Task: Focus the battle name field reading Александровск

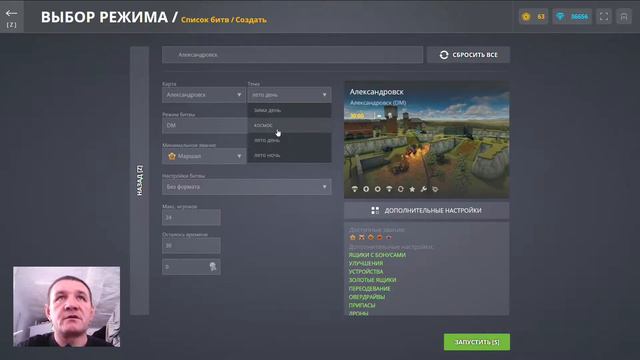Action: tap(292, 55)
